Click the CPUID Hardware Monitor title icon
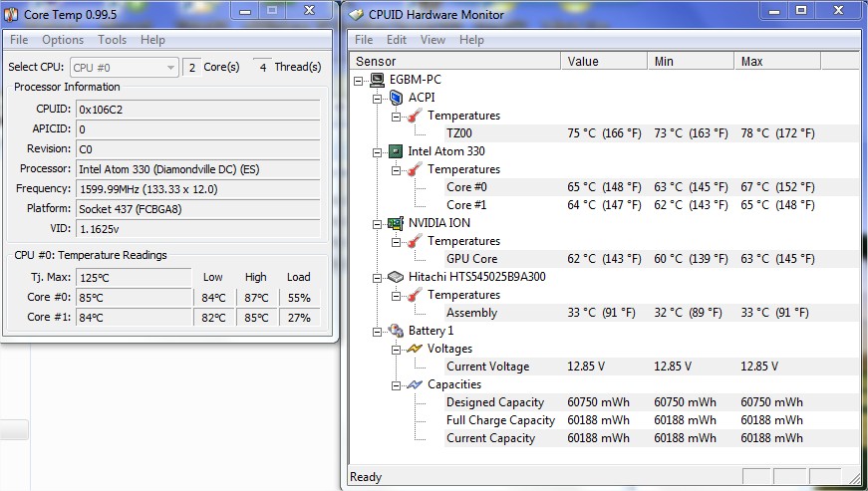Image resolution: width=868 pixels, height=491 pixels. (356, 14)
